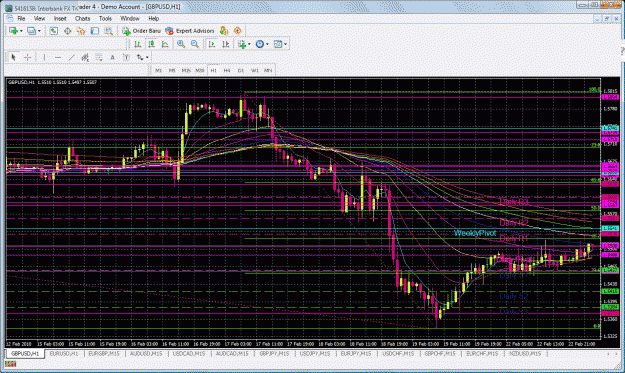Click the Arrows objects tool icon

click(x=140, y=57)
